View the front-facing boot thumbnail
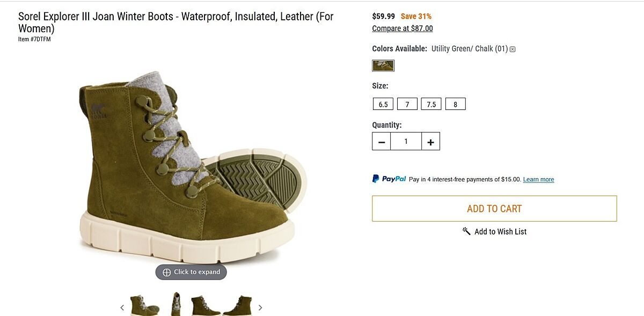644x316 pixels. pos(175,304)
